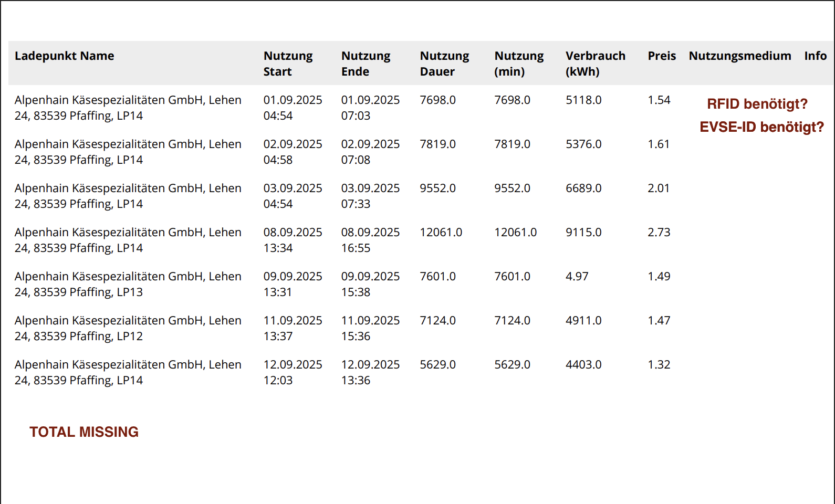The image size is (835, 504).
Task: Click consumption value '4.97'
Action: [x=577, y=276]
